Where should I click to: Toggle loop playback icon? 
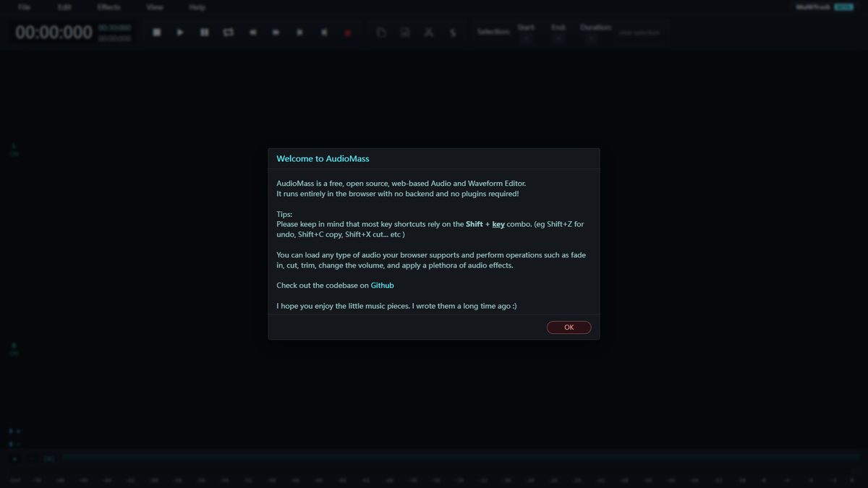pos(228,33)
